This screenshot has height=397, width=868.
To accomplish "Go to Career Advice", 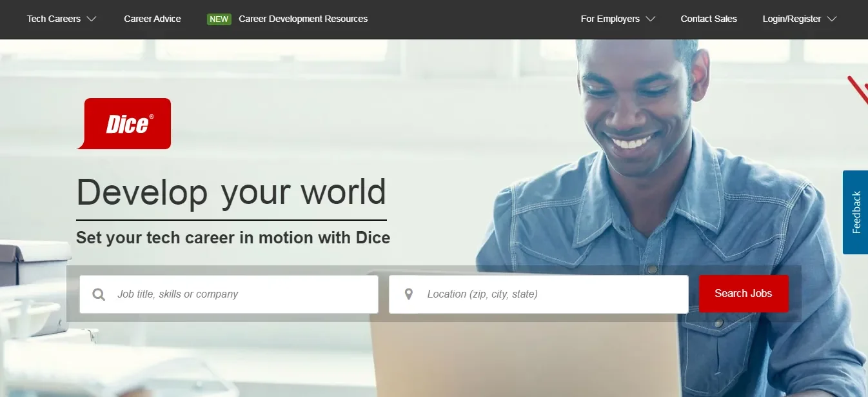I will (x=152, y=19).
